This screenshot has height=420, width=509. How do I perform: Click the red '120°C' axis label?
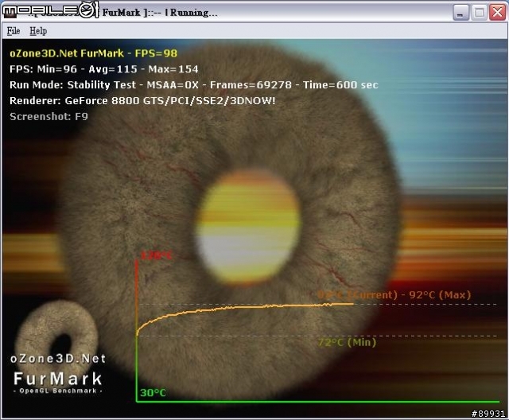(156, 255)
